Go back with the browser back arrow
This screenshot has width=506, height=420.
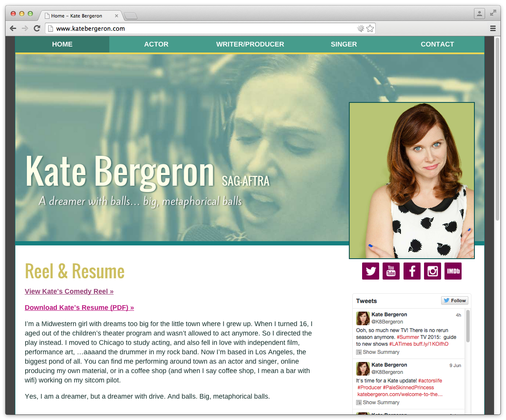click(x=13, y=29)
